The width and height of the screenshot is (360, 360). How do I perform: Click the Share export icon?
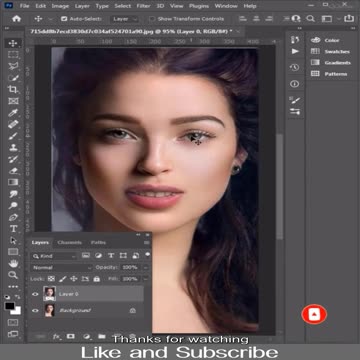[x=349, y=18]
